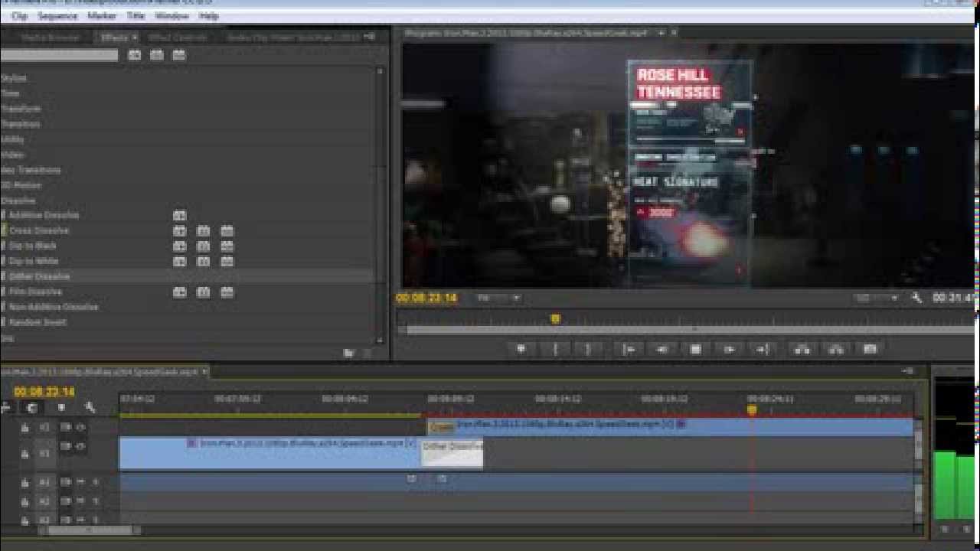
Task: Select the Dither Dissolve transition
Action: 39,277
